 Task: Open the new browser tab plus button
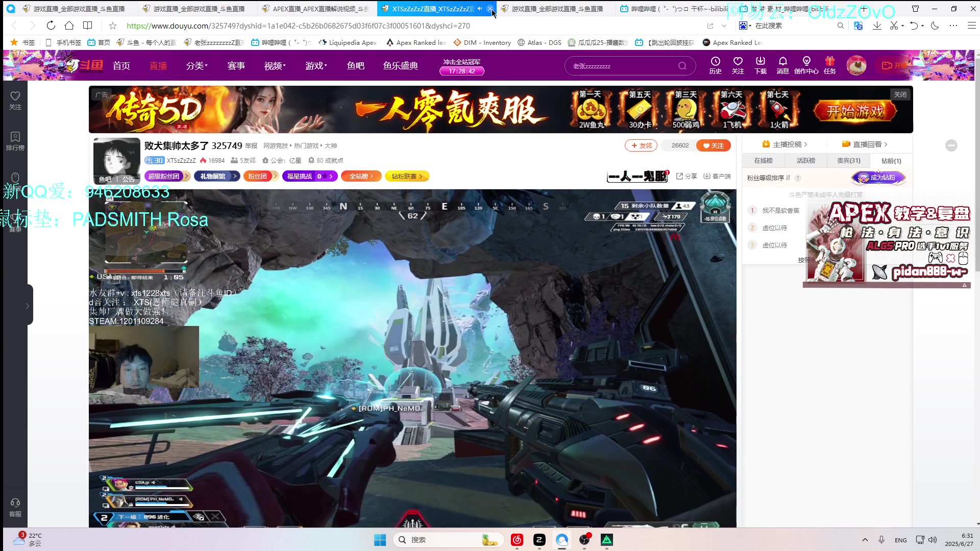tap(864, 9)
